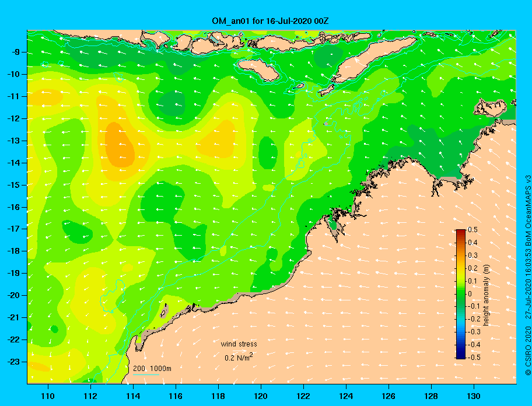
Task: Click longitude axis label 116
Action: click(176, 396)
